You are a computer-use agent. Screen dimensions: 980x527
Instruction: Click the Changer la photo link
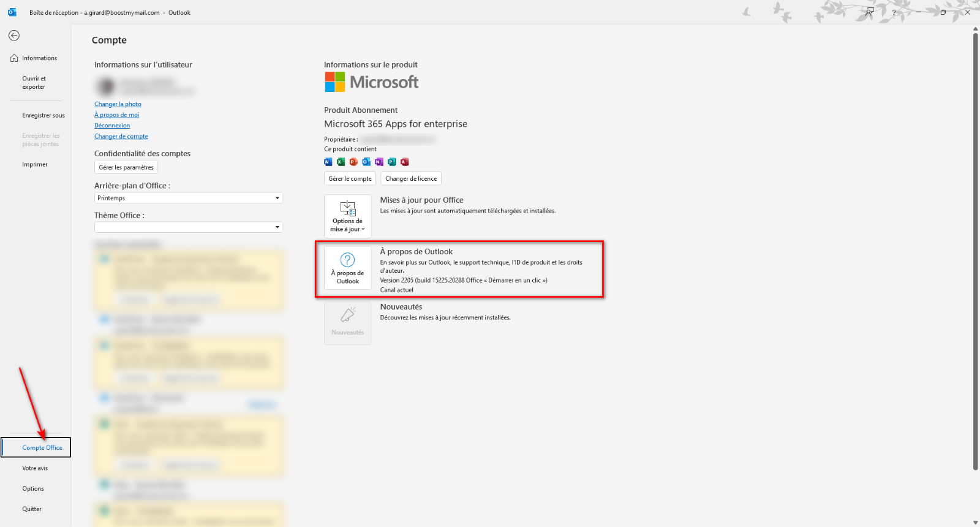coord(118,104)
